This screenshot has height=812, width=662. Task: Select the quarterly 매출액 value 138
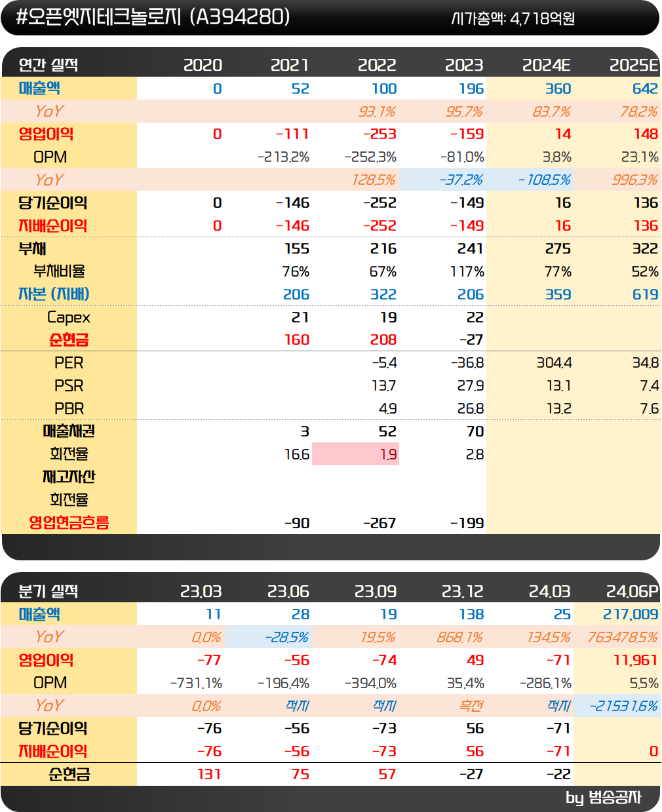coord(471,614)
